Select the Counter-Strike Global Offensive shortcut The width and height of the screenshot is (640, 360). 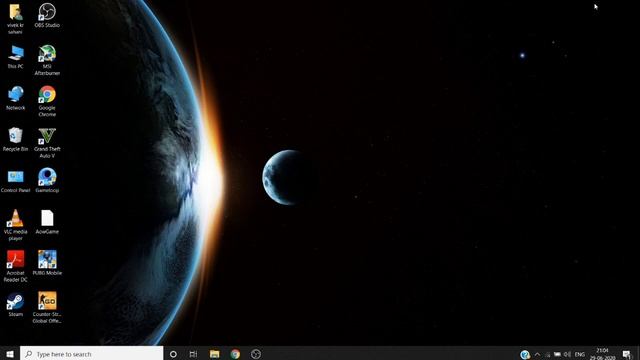point(47,307)
